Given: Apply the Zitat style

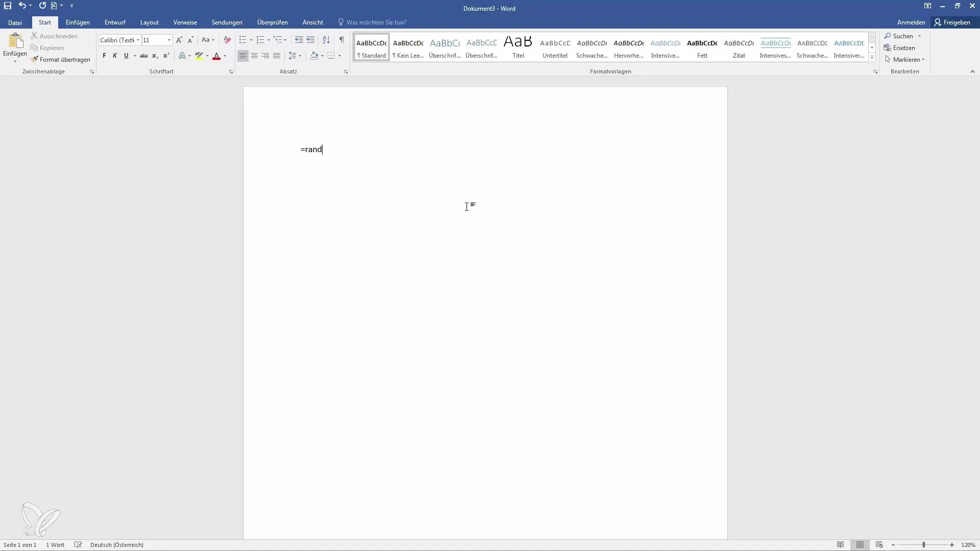Looking at the screenshot, I should [x=739, y=47].
